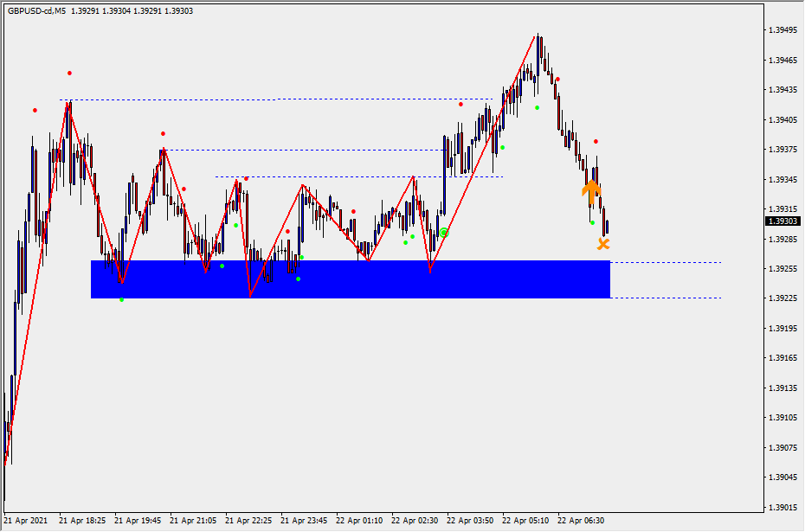Select the dotted line right of the blue zone's top edge

(667, 262)
